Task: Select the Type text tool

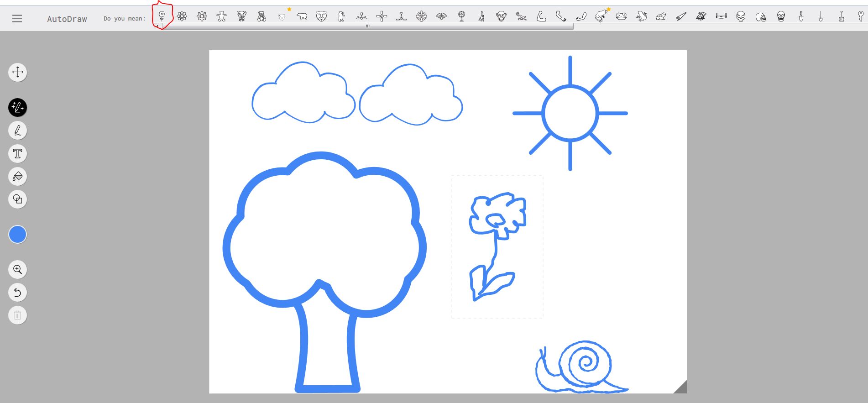Action: click(x=18, y=153)
